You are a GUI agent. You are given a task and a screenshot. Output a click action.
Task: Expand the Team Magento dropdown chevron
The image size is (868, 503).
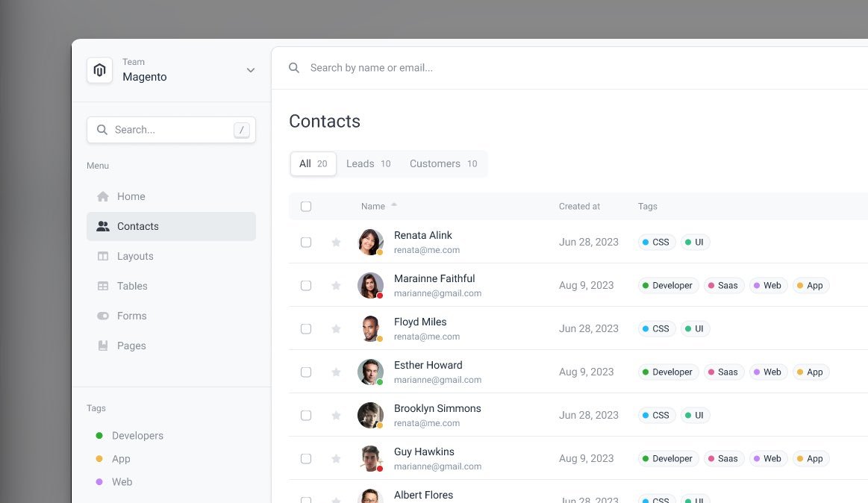click(x=251, y=70)
